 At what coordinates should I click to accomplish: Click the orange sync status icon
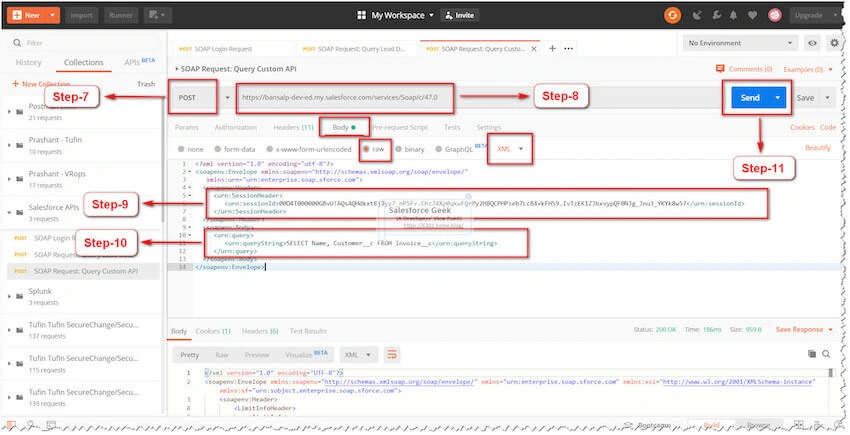672,15
